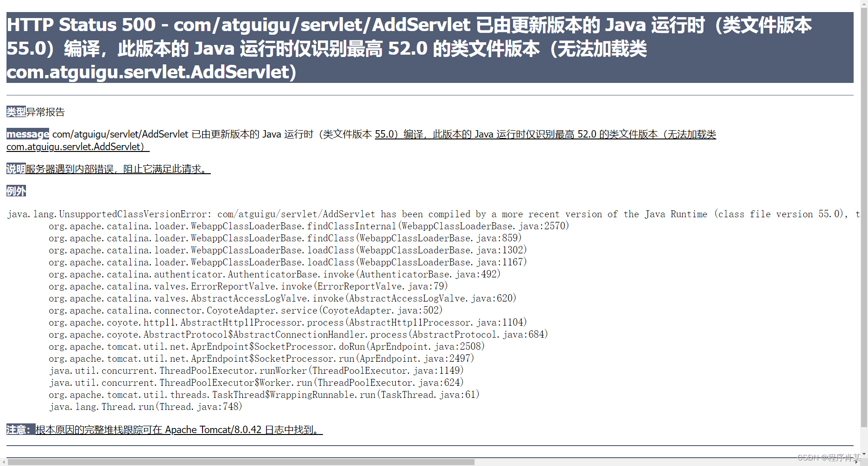Viewport: 868px width, 466px height.
Task: Click the AuthenticatorBase.invoke stack trace line
Action: 274,274
